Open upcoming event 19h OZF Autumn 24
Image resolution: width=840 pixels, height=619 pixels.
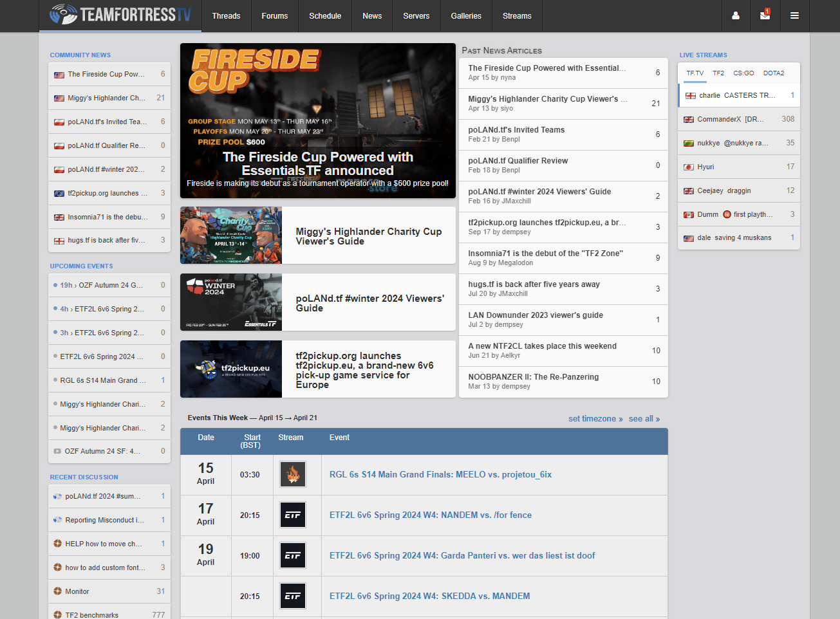[x=109, y=285]
